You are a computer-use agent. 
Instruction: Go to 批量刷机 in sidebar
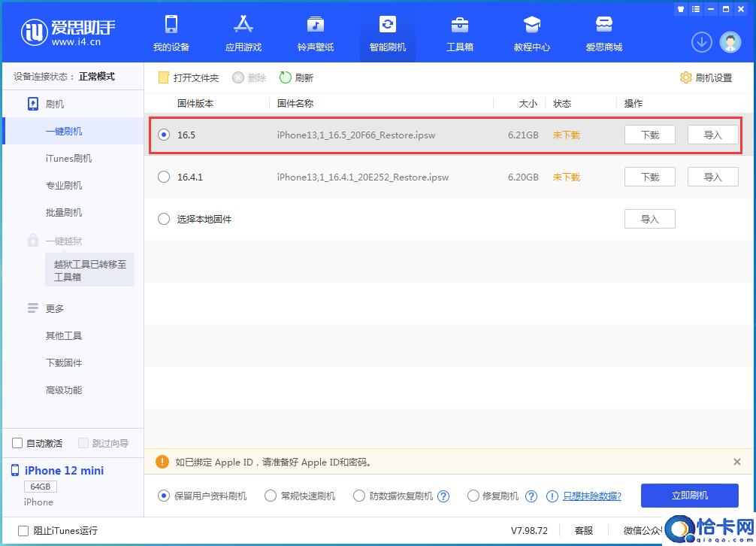click(x=64, y=212)
